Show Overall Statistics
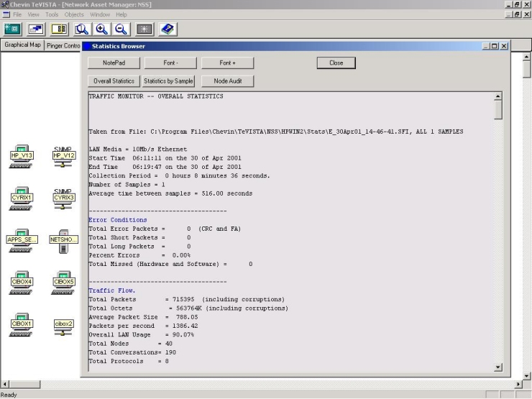532x399 pixels. point(114,81)
